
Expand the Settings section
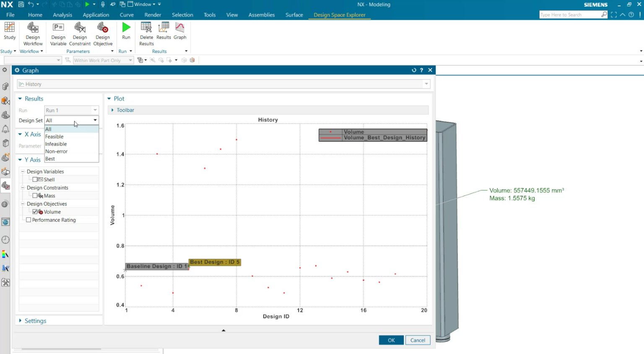pyautogui.click(x=35, y=321)
